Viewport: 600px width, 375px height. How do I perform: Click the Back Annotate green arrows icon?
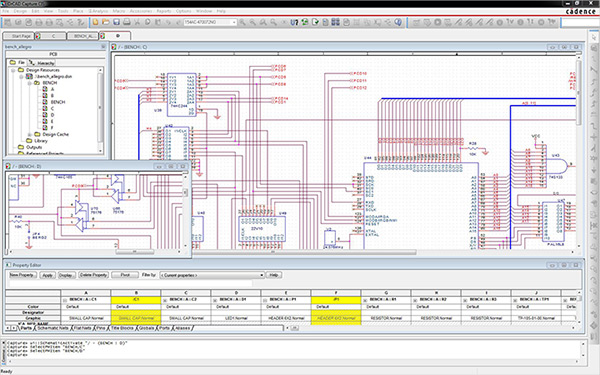click(305, 22)
